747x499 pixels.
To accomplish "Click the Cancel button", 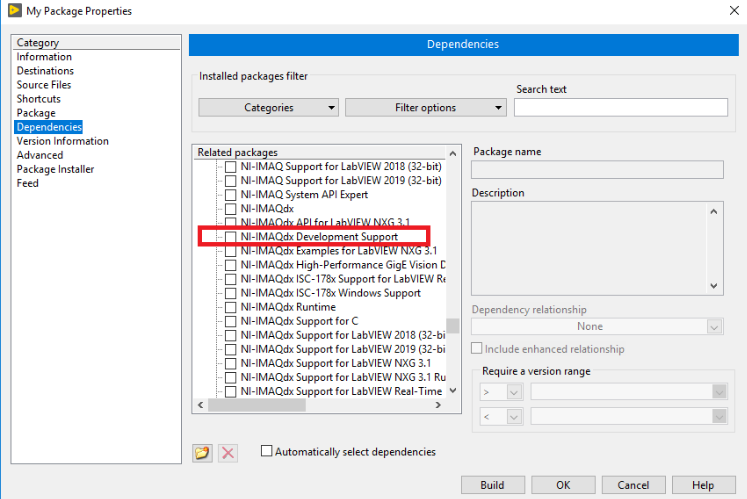I will [633, 485].
